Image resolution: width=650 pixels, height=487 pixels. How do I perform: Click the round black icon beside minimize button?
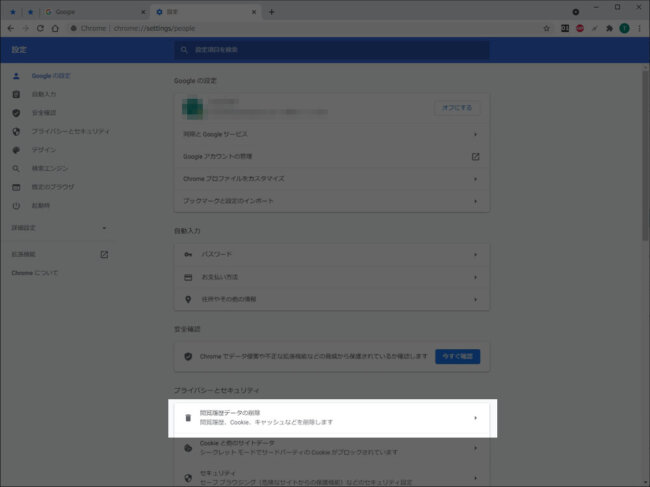pyautogui.click(x=575, y=12)
